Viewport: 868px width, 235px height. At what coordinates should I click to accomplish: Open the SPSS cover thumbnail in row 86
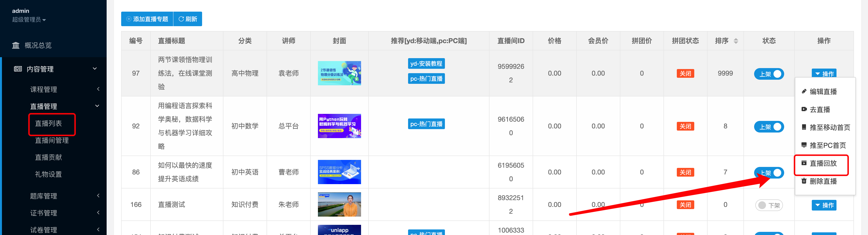coord(339,172)
